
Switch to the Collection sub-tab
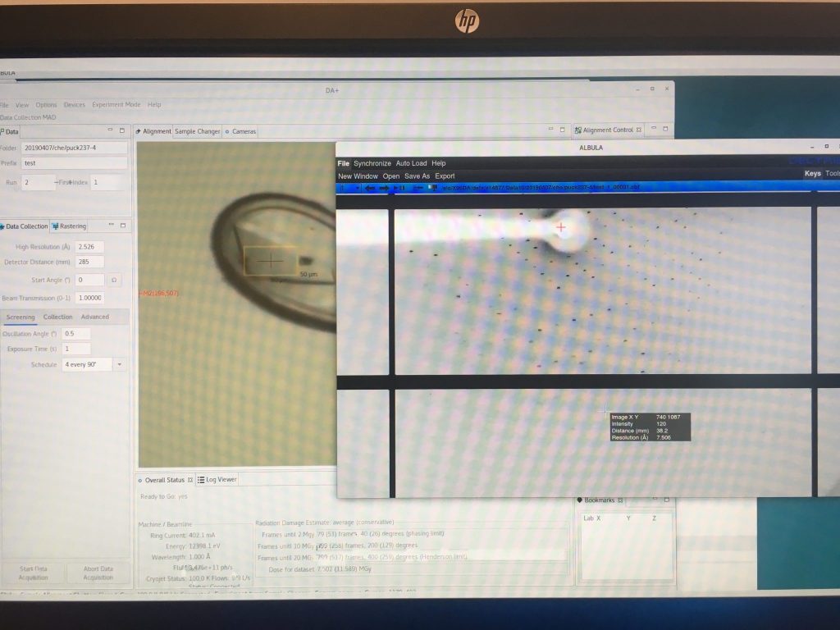pyautogui.click(x=57, y=317)
